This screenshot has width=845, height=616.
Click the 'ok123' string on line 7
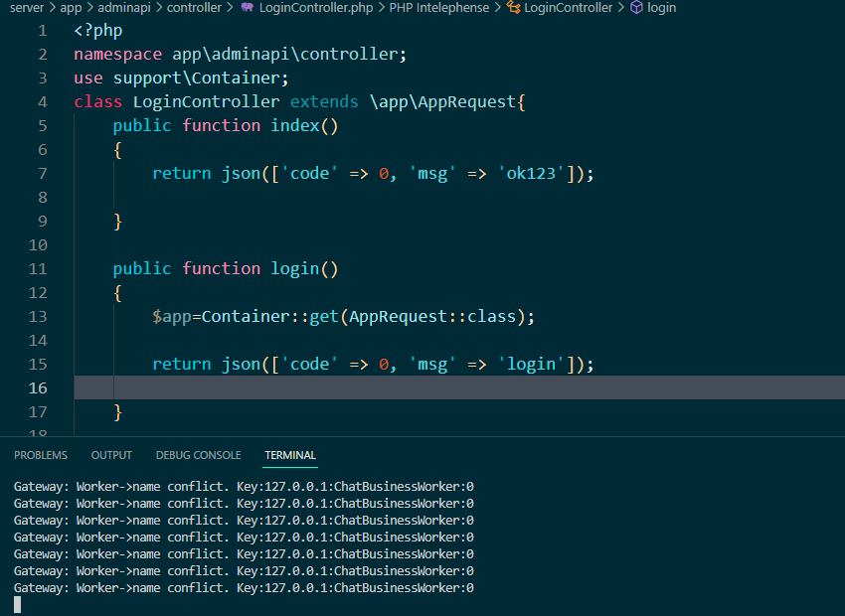pyautogui.click(x=531, y=174)
